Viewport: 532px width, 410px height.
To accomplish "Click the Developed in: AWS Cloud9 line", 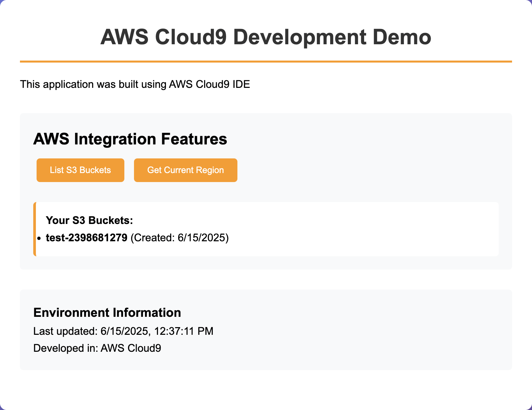I will pos(97,348).
